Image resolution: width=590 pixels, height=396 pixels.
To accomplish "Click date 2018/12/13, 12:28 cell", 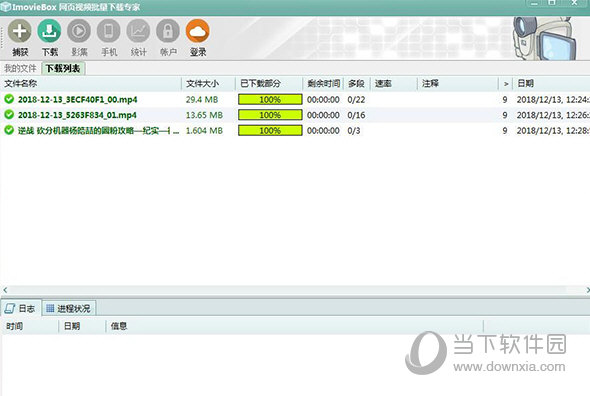I will [553, 130].
